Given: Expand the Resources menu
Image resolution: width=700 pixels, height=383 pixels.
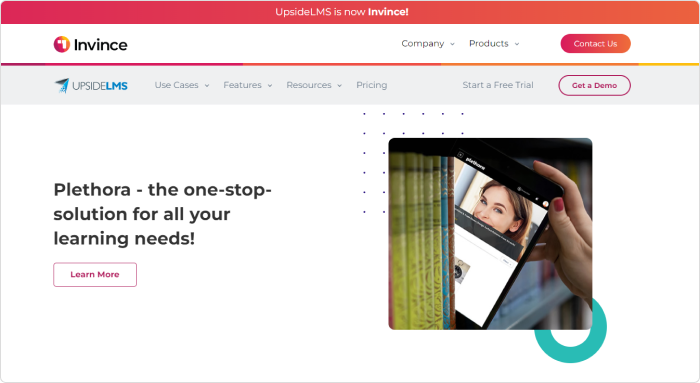Looking at the screenshot, I should 314,85.
